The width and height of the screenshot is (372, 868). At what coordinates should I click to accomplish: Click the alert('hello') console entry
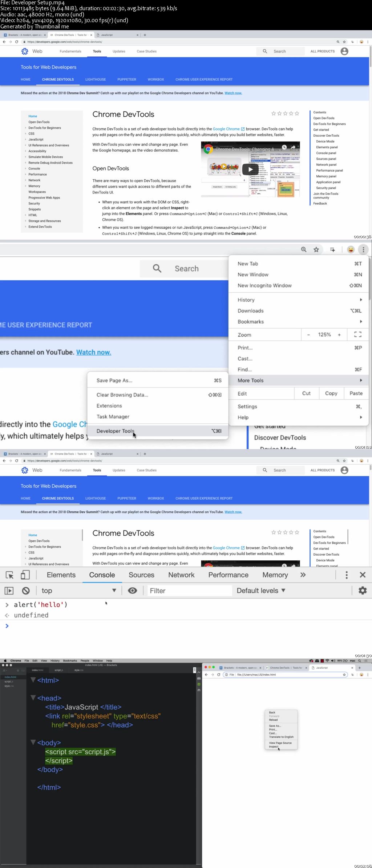[x=40, y=605]
